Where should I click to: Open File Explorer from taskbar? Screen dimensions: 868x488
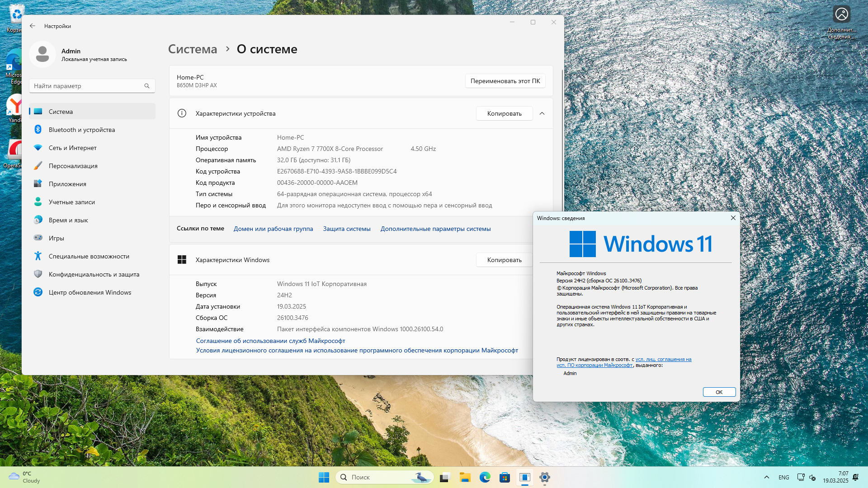[465, 477]
